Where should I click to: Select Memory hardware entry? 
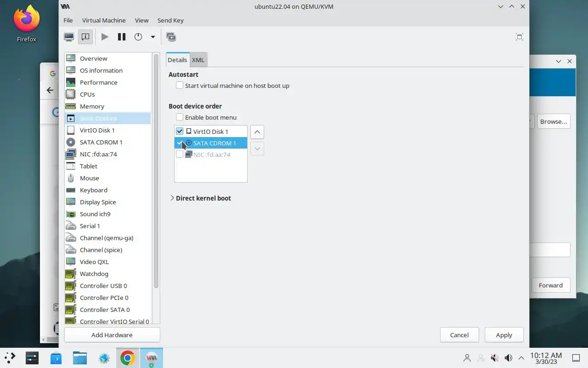(107, 106)
